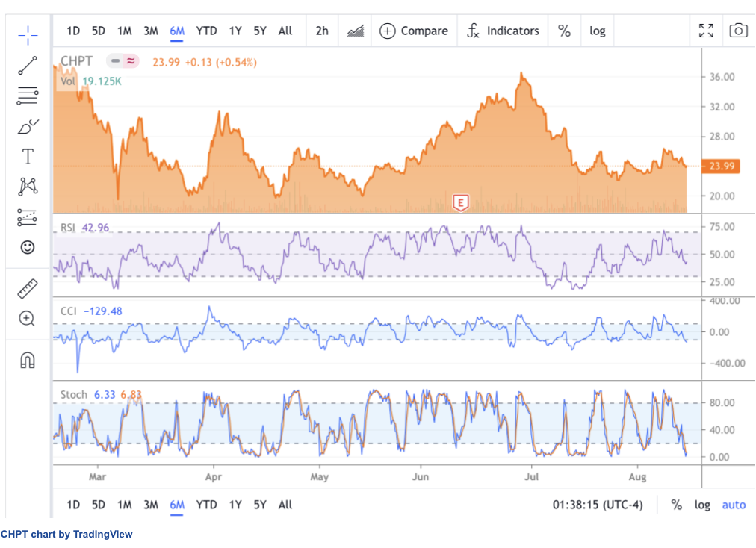
Task: Select the ruler measure tool
Action: [28, 288]
